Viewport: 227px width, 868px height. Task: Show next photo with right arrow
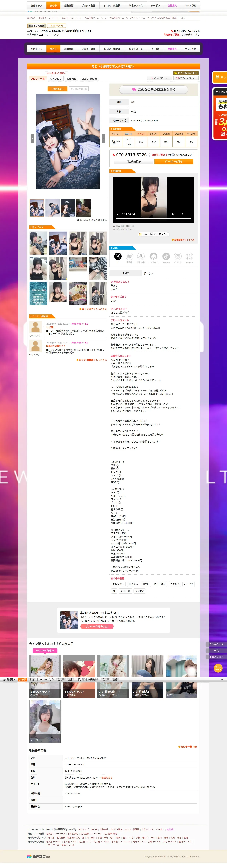pyautogui.click(x=103, y=139)
